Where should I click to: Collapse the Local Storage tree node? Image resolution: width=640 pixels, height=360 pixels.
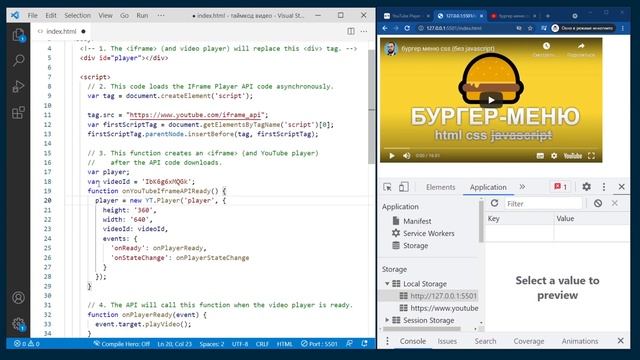pos(387,284)
